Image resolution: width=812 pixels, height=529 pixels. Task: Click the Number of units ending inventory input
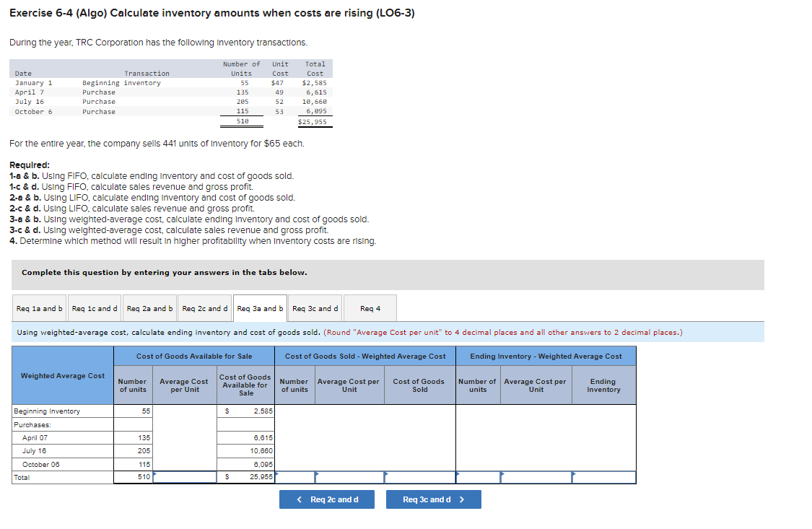tap(478, 476)
